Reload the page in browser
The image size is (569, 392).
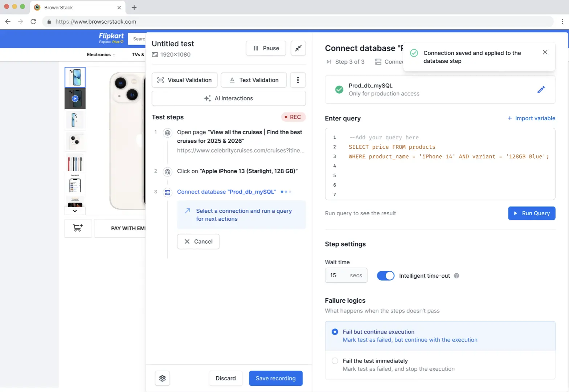[x=33, y=22]
